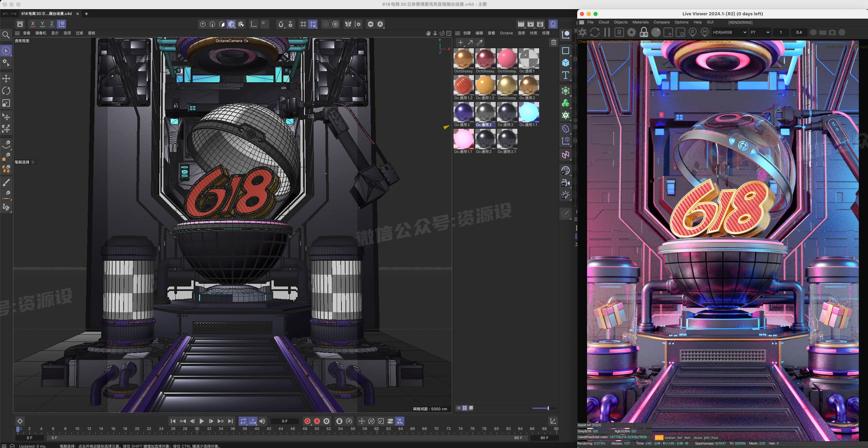Open Materials menu in Live Viewer
Screen dimensions: 868x448
(x=640, y=22)
